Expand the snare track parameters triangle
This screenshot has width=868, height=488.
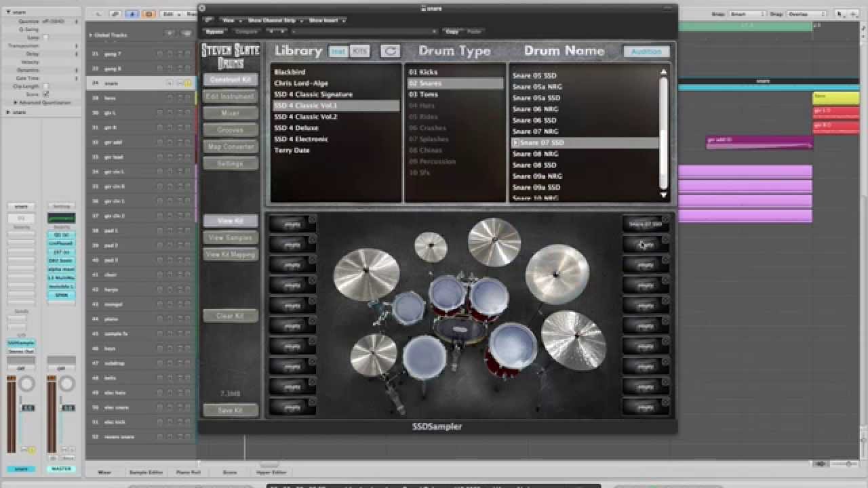click(x=7, y=112)
